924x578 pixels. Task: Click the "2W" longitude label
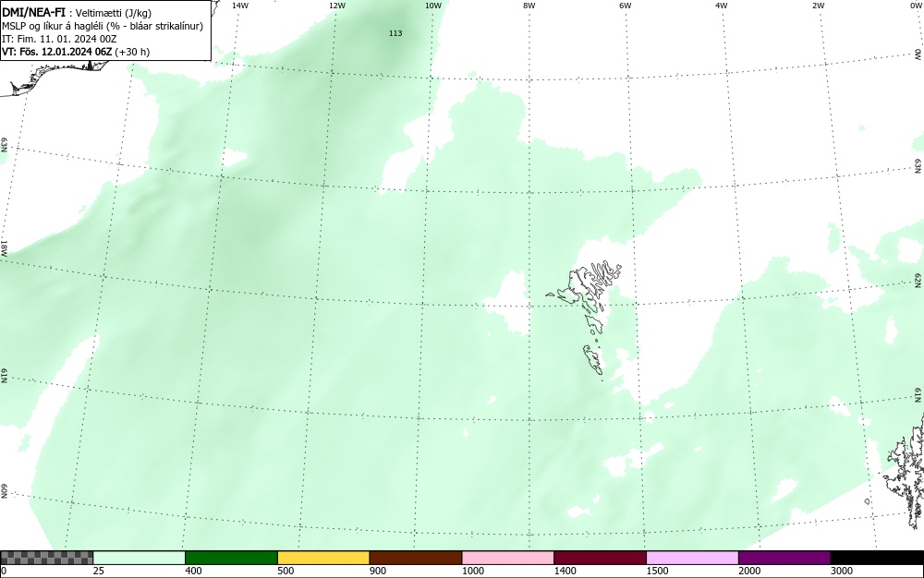pos(818,6)
